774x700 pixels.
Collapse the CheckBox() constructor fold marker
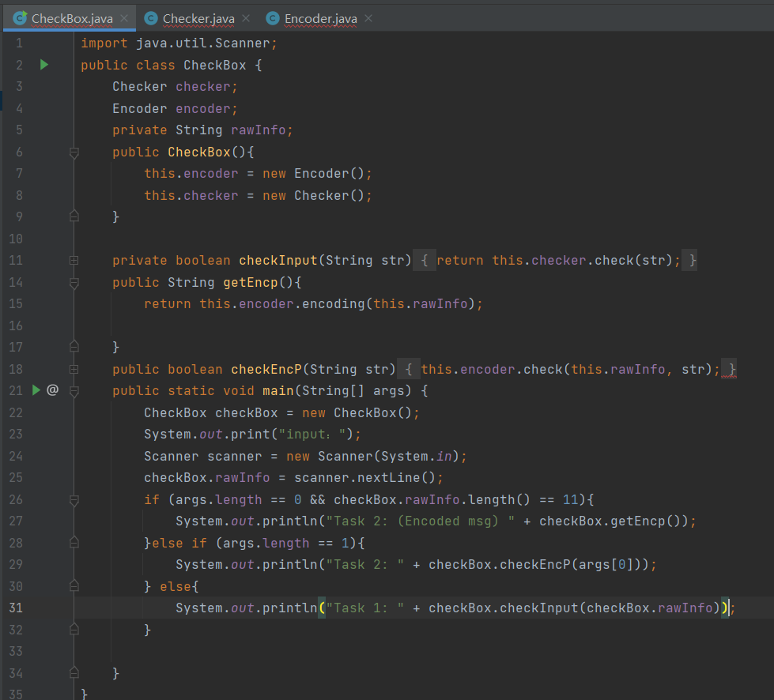(x=74, y=152)
